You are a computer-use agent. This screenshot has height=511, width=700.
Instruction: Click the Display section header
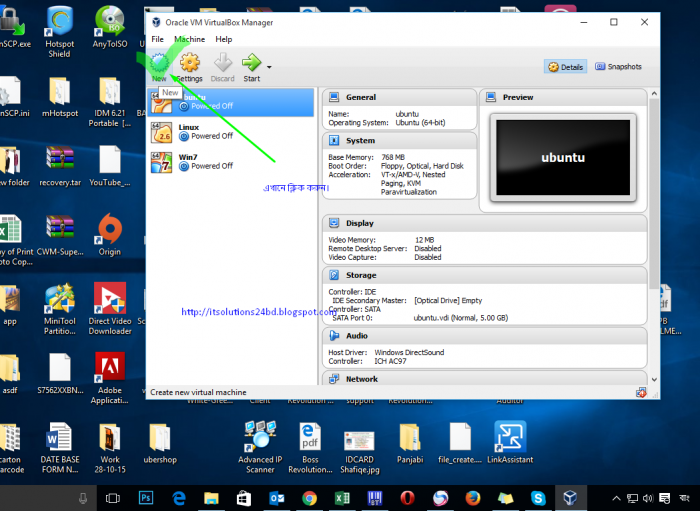pos(484,223)
